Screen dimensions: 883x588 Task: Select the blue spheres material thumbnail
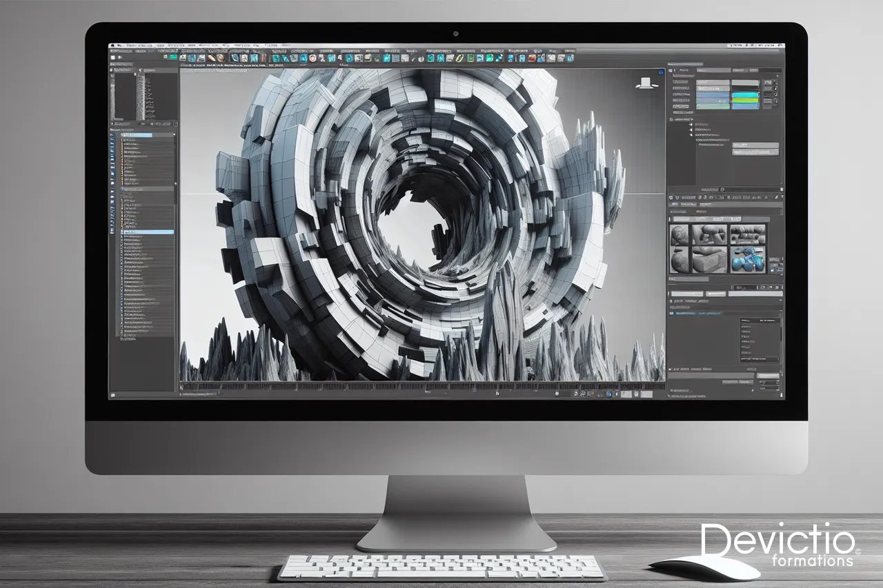click(x=748, y=259)
